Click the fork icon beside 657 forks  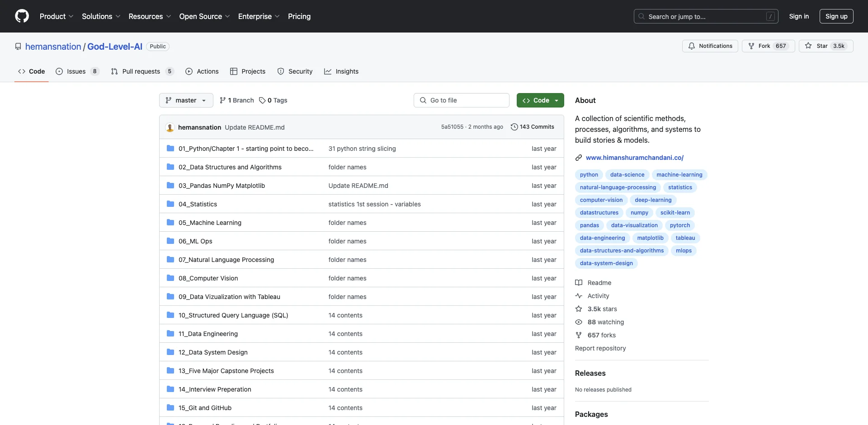coord(579,335)
